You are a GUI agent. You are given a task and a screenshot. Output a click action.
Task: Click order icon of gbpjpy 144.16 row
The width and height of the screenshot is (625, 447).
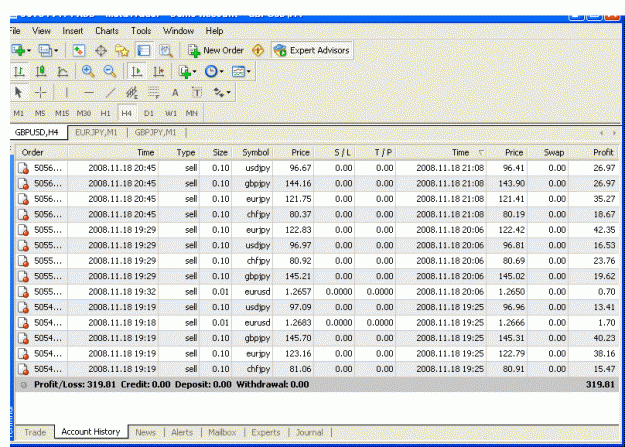[24, 184]
